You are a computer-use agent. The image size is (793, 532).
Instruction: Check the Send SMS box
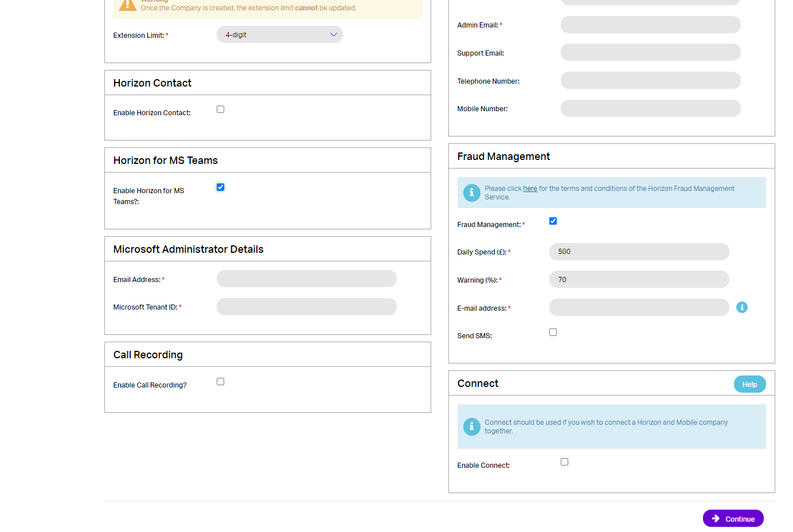coord(553,332)
